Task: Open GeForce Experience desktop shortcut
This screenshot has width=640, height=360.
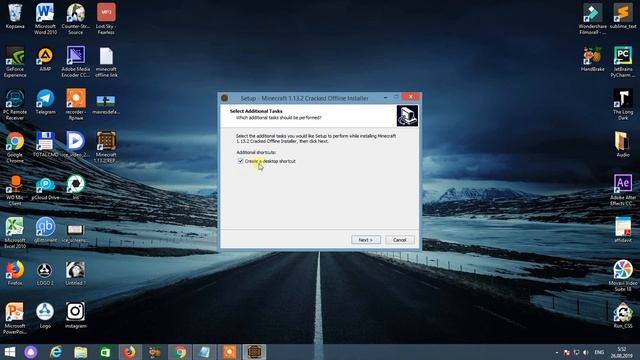Action: 15,62
